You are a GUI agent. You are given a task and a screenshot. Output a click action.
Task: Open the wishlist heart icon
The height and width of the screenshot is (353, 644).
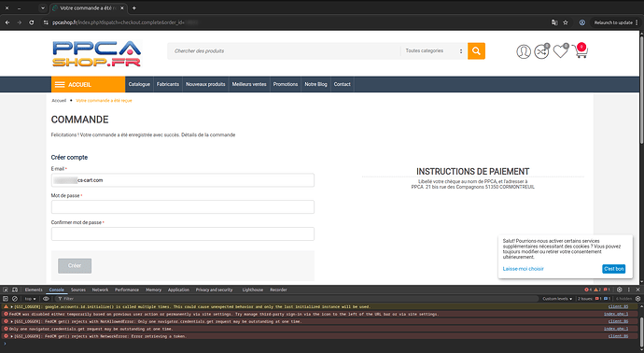(560, 51)
